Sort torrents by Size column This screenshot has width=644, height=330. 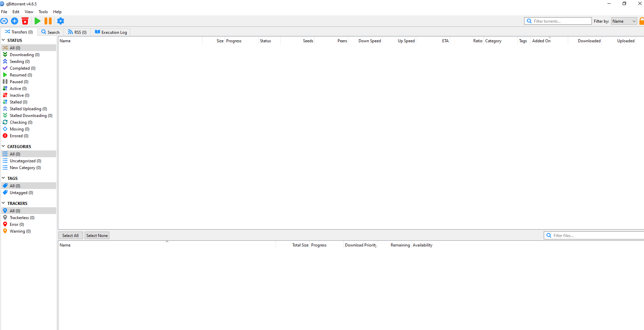[x=214, y=41]
